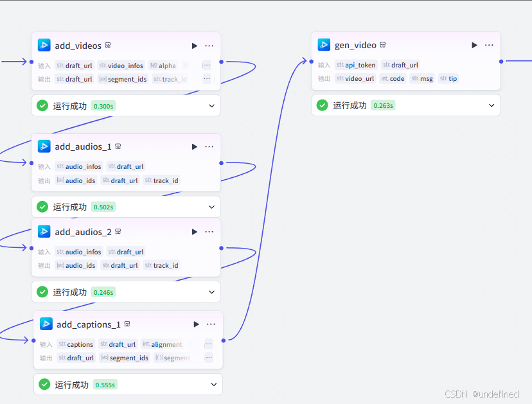Click the badge icon beside gen_video title

(383, 44)
